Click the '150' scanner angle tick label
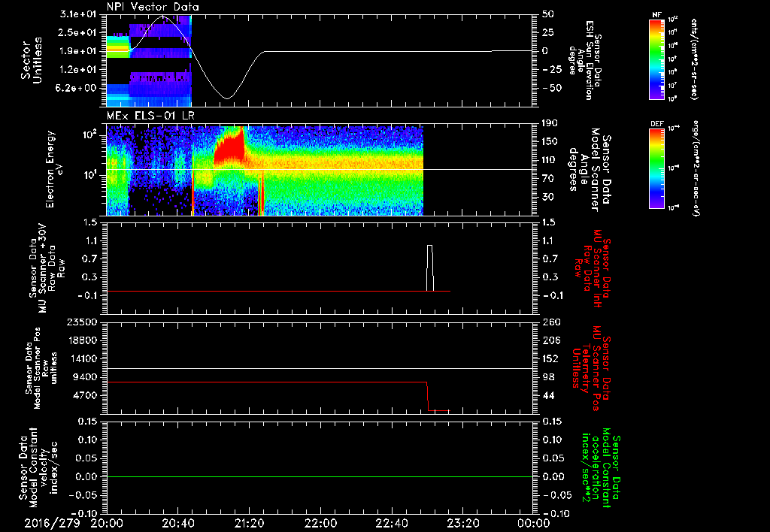This screenshot has width=770, height=532. [x=550, y=141]
